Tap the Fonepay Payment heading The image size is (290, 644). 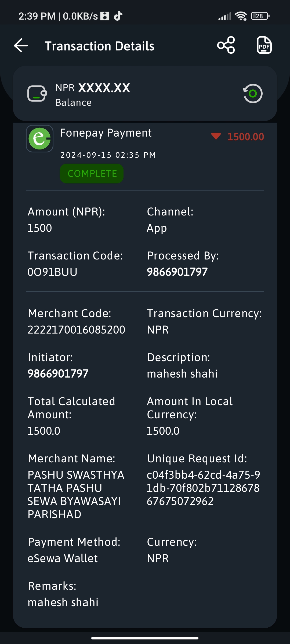[x=106, y=133]
